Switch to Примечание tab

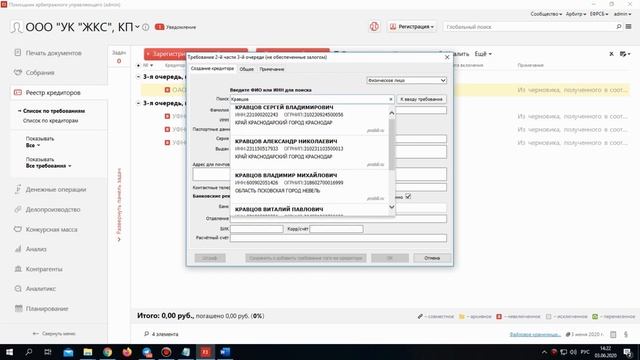coord(271,69)
